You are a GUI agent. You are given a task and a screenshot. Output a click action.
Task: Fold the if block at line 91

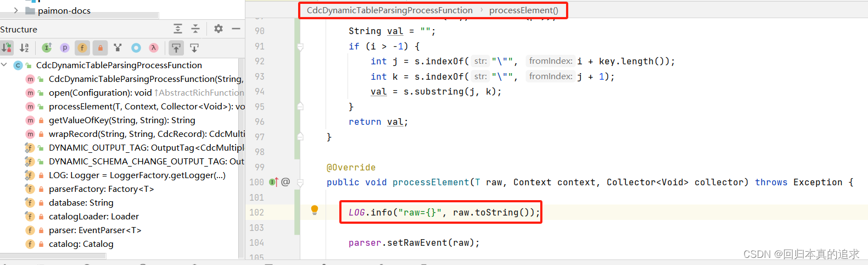point(300,47)
